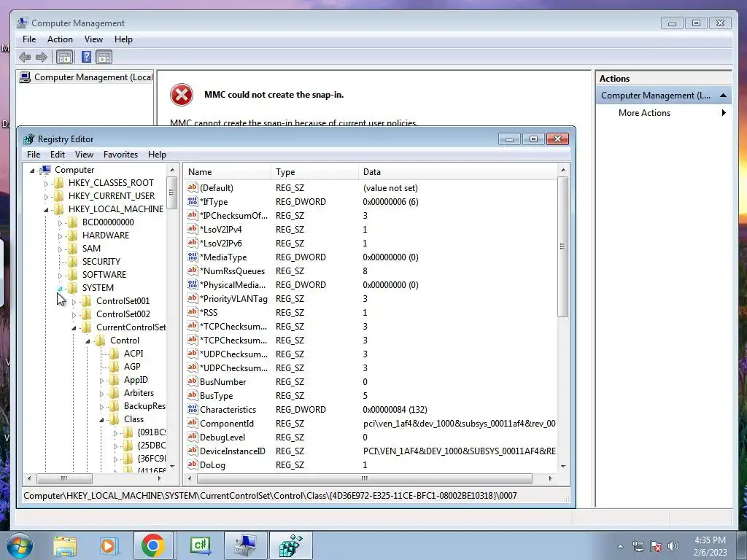The image size is (747, 560).
Task: Open the C# application taskbar icon
Action: 200,545
